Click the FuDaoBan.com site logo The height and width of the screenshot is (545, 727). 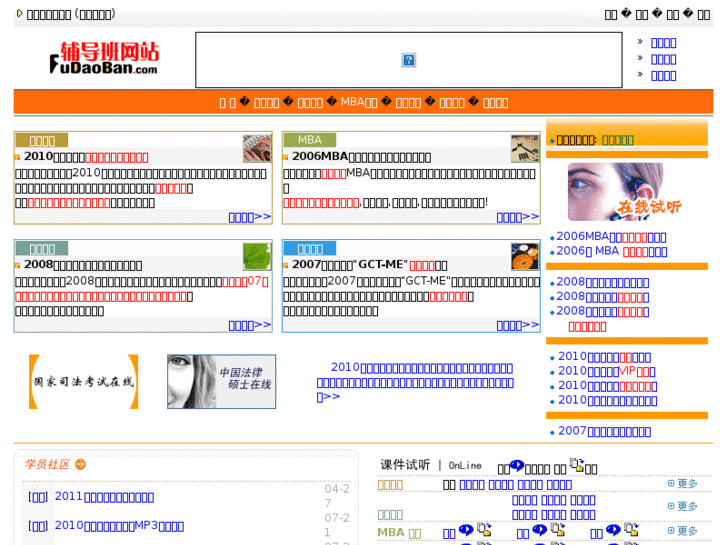click(104, 58)
